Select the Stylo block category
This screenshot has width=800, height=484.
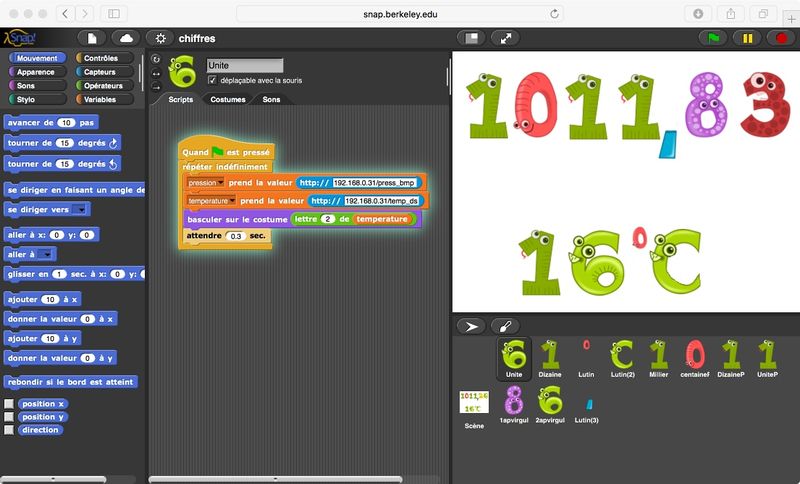pos(37,99)
